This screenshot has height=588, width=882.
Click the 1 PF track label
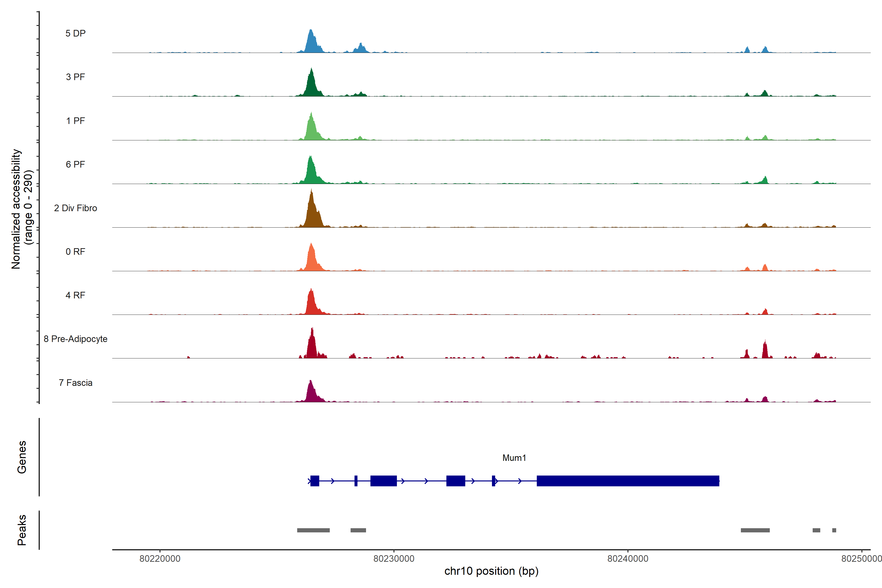tap(75, 121)
